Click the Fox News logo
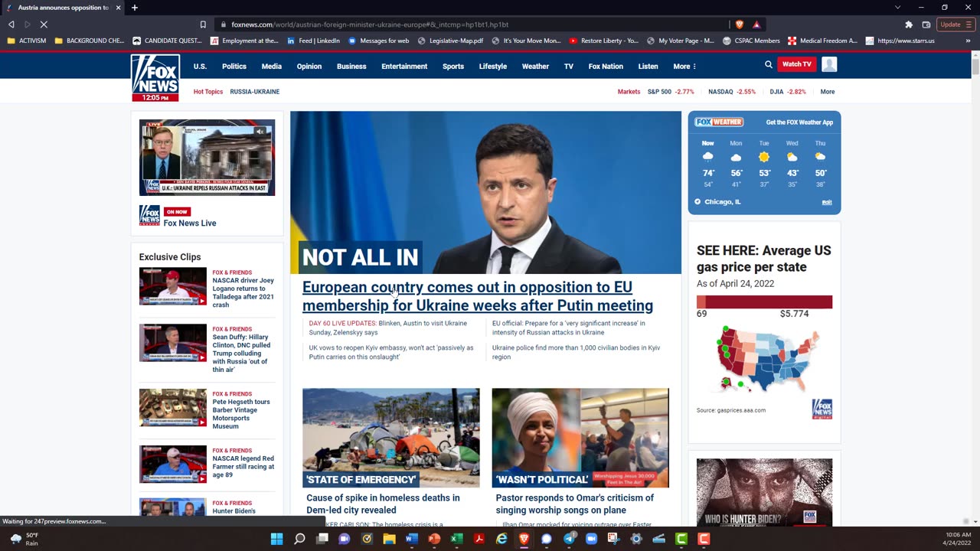 pyautogui.click(x=155, y=78)
